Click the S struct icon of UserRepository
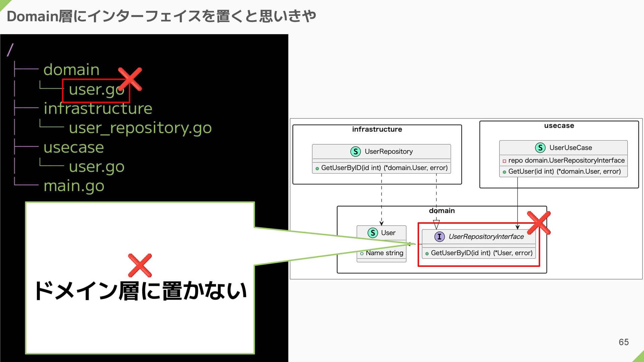The image size is (644, 362). (356, 152)
